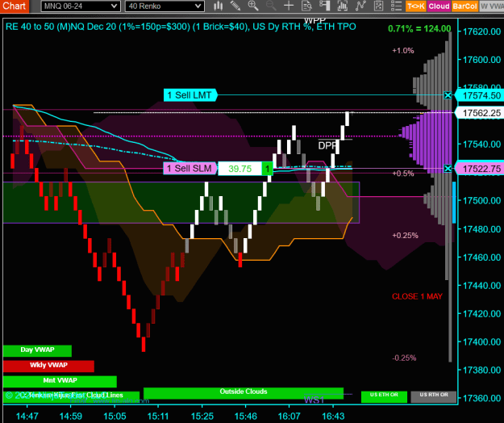Click the zoom out magnifier icon
This screenshot has height=423, width=504.
pyautogui.click(x=271, y=6)
